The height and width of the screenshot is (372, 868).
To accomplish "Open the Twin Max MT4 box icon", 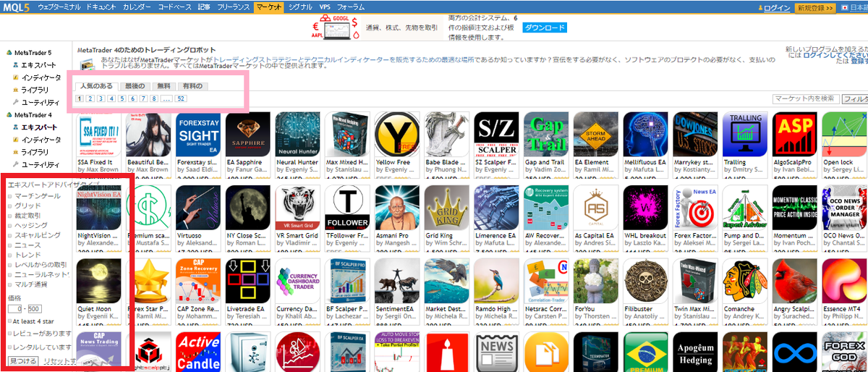I will point(696,281).
